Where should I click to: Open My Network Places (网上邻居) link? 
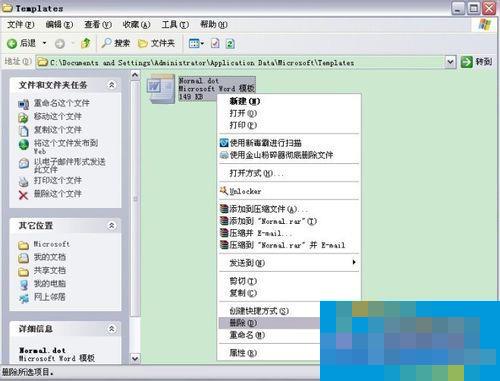tap(49, 297)
